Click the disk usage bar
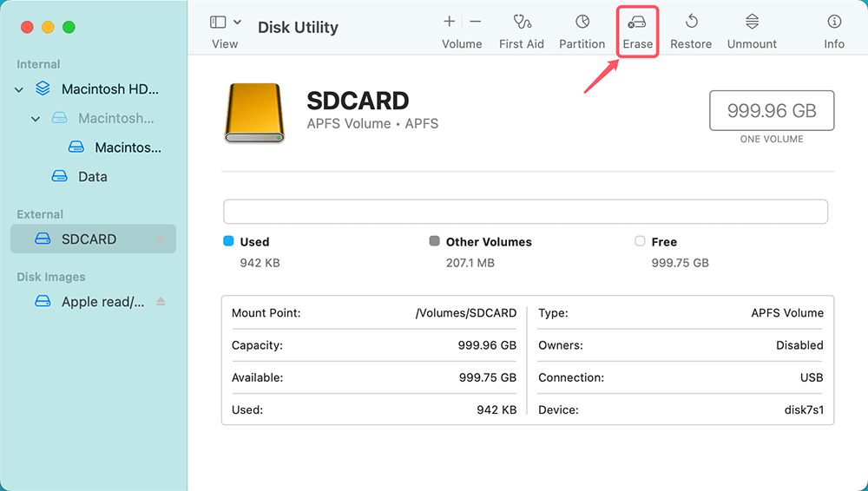The width and height of the screenshot is (868, 491). 525,212
